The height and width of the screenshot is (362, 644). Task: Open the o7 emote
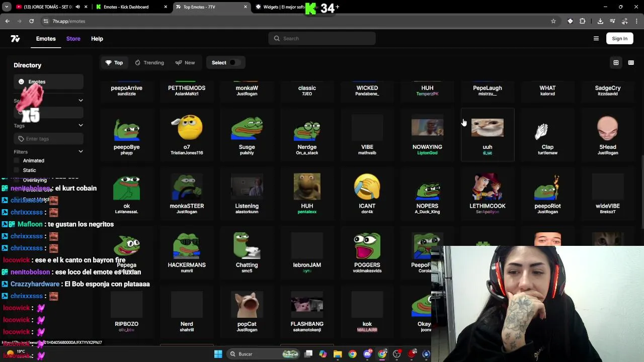pos(187,135)
